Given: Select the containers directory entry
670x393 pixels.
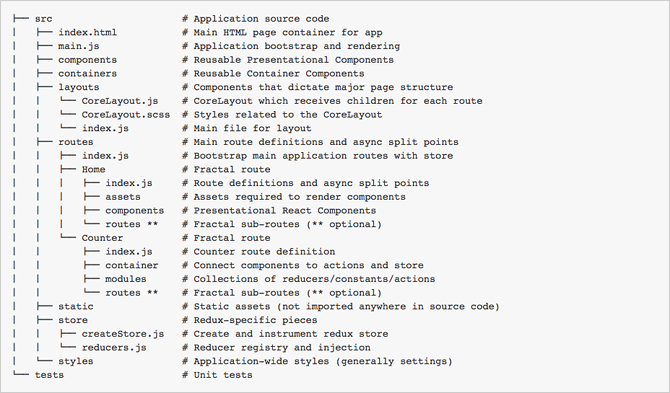Looking at the screenshot, I should 88,73.
